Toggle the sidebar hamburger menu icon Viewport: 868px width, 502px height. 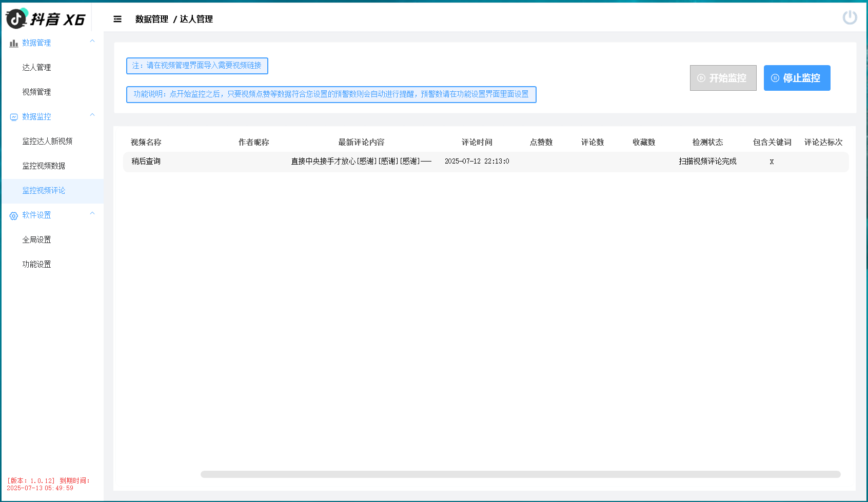[x=117, y=19]
